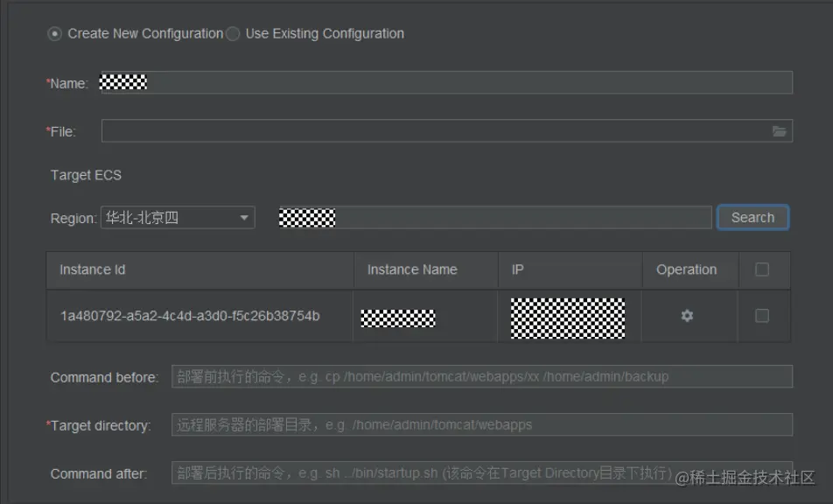Select the instance ID 1a480792 row cell
This screenshot has width=833, height=504.
[x=190, y=316]
